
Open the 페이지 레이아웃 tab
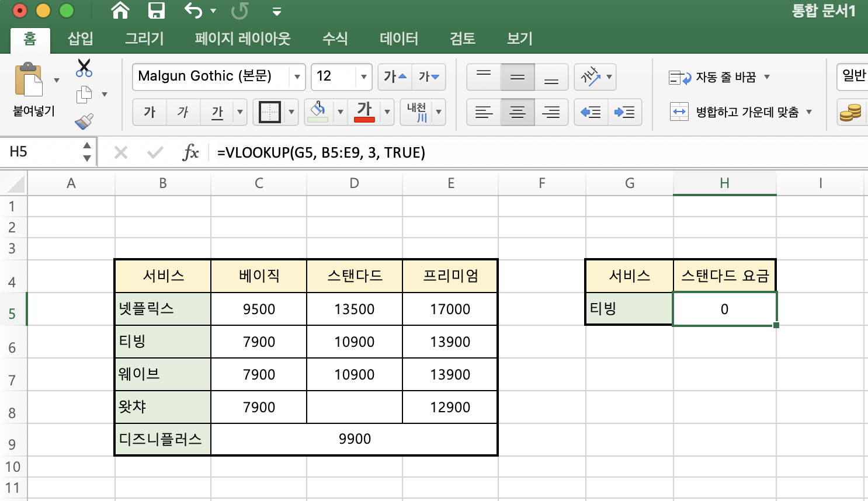point(242,39)
